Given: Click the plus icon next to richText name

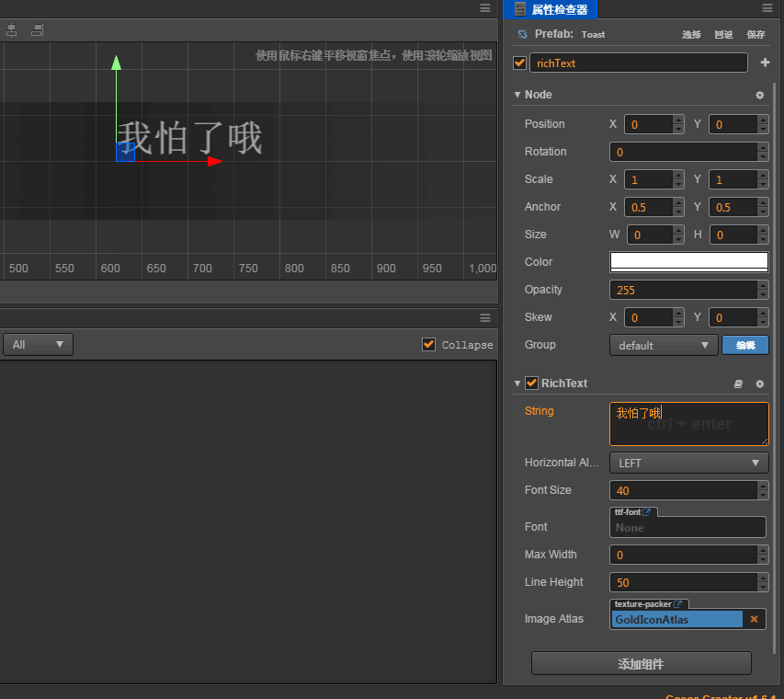Looking at the screenshot, I should [765, 63].
